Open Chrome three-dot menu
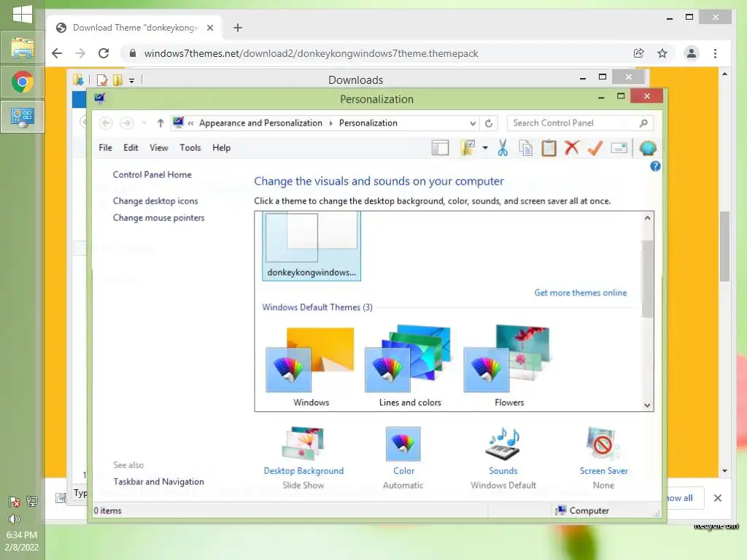 (715, 53)
